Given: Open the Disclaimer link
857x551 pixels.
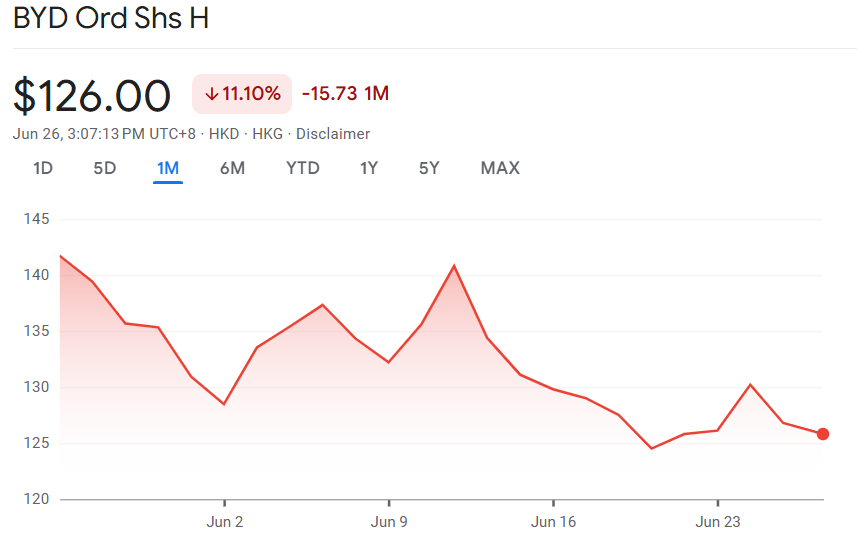Looking at the screenshot, I should coord(333,134).
